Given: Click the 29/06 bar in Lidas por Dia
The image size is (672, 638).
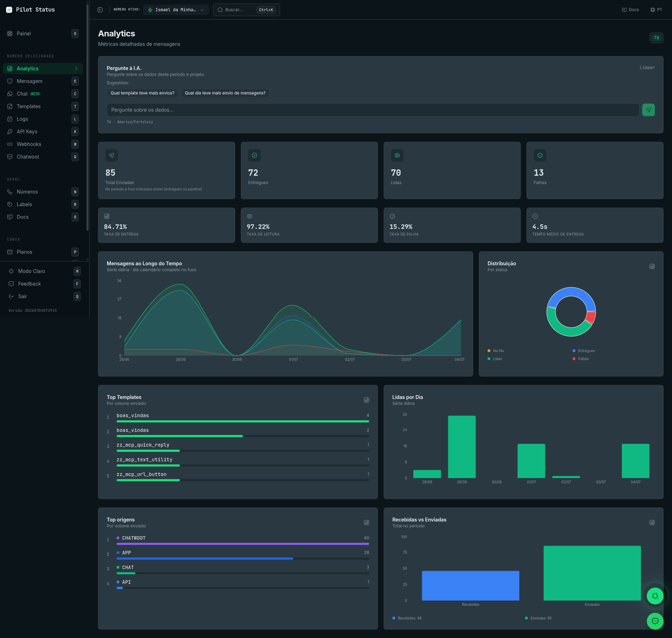Looking at the screenshot, I should click(462, 447).
